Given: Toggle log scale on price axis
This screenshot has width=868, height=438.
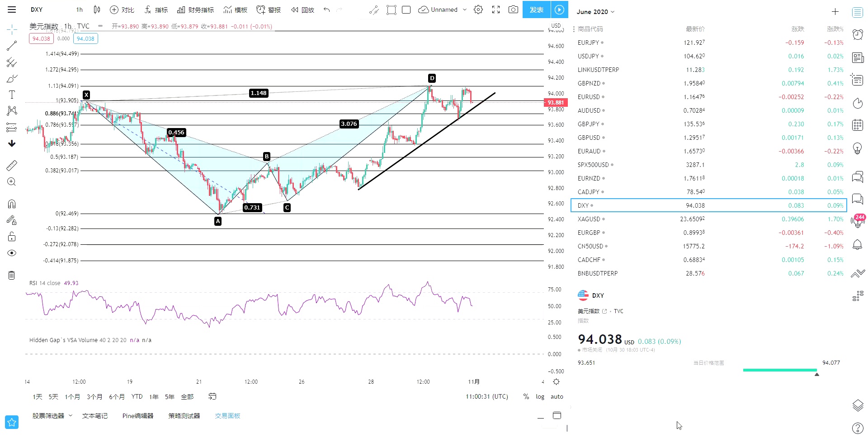Looking at the screenshot, I should point(540,396).
